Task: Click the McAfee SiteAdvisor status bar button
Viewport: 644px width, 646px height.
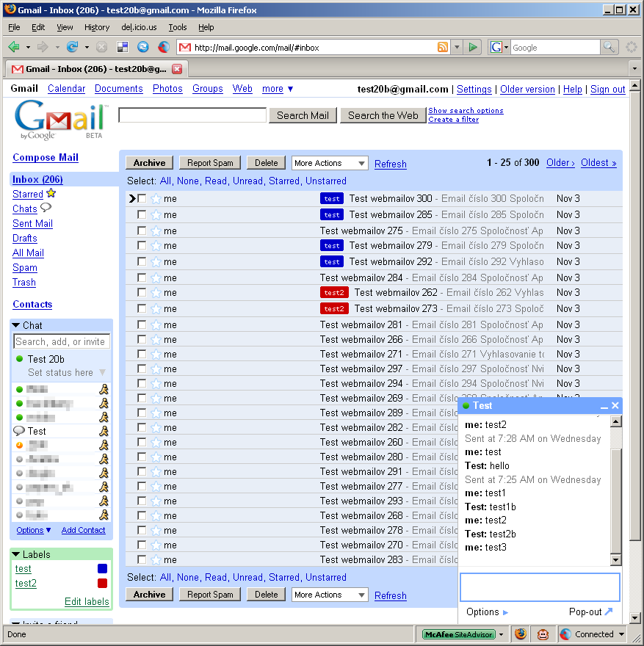Action: pos(459,634)
